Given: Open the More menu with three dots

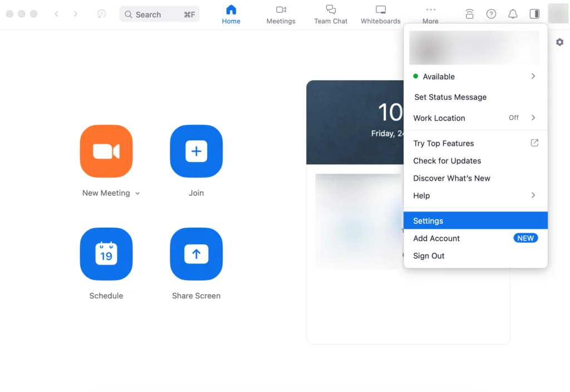Looking at the screenshot, I should pos(430,14).
